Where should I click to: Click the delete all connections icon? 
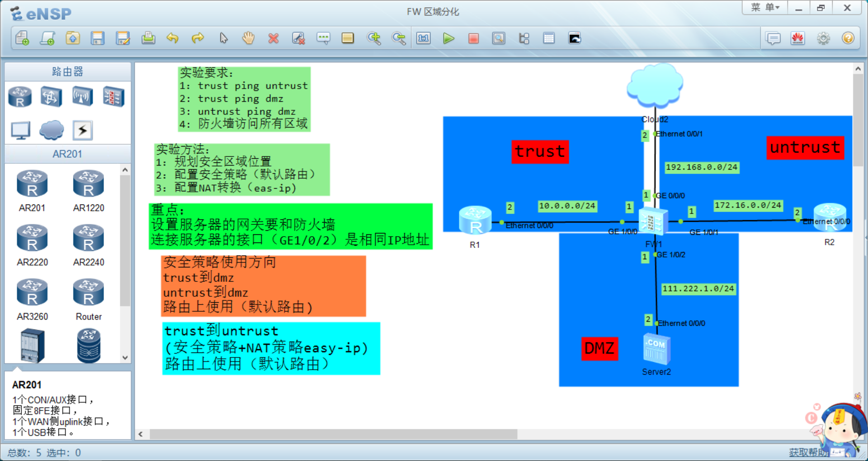coord(298,38)
